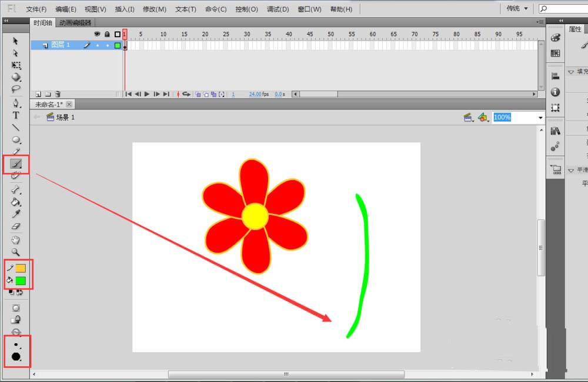Select the white arrow Subselection tool

(15, 53)
